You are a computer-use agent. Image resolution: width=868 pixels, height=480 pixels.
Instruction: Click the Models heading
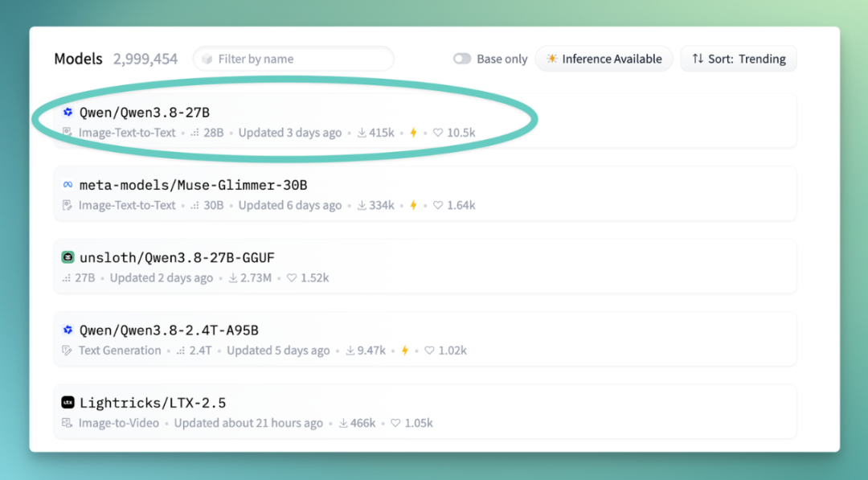click(78, 59)
